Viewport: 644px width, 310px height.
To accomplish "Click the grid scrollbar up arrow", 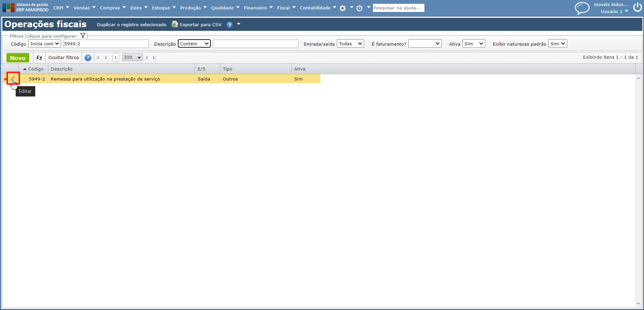I will 638,78.
